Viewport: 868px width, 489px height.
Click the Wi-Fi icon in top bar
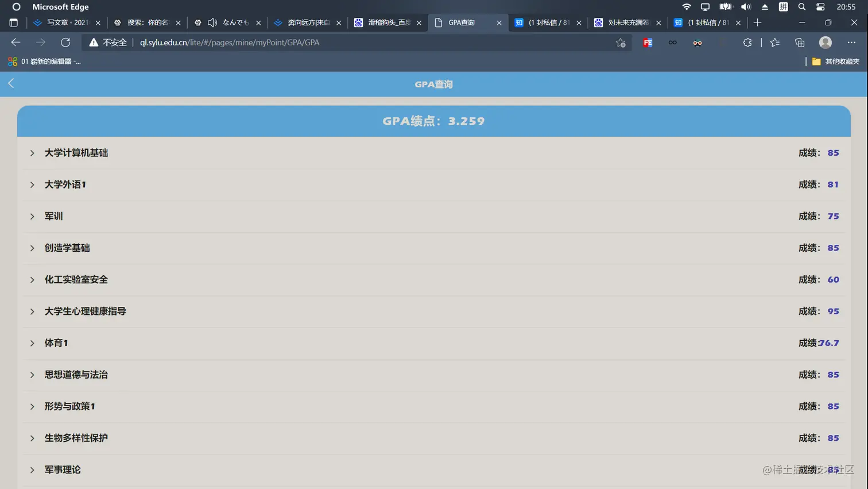click(687, 7)
